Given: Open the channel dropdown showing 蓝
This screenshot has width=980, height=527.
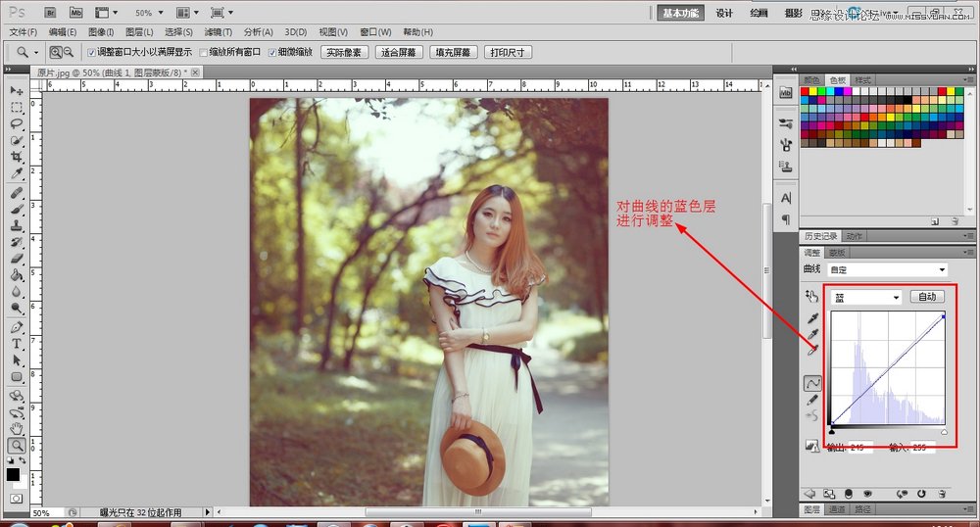Looking at the screenshot, I should [865, 297].
